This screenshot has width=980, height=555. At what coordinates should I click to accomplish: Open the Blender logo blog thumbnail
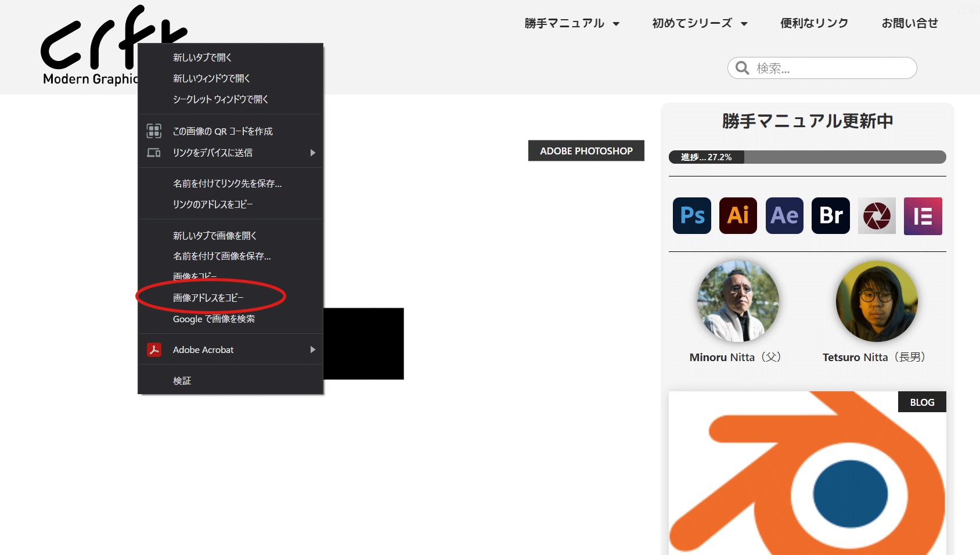click(808, 473)
